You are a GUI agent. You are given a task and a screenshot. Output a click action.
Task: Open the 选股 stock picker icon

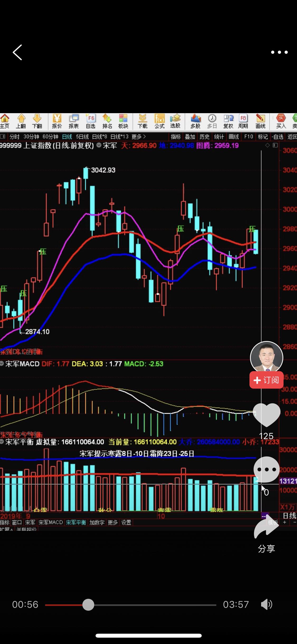click(x=175, y=121)
